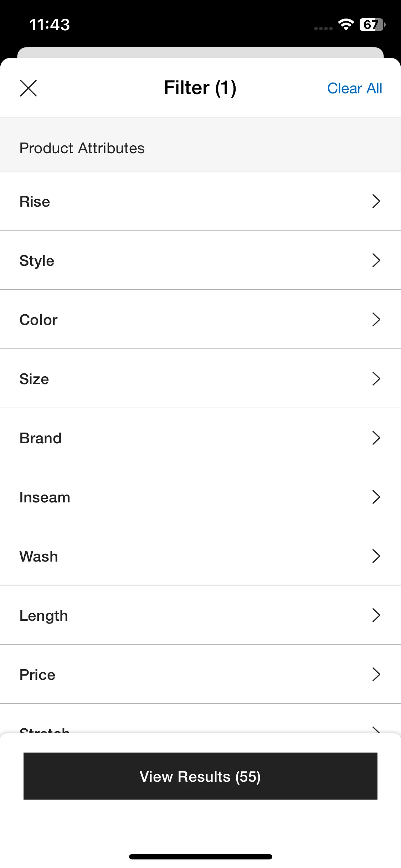Select the Color filter row
The width and height of the screenshot is (401, 868).
pyautogui.click(x=200, y=319)
